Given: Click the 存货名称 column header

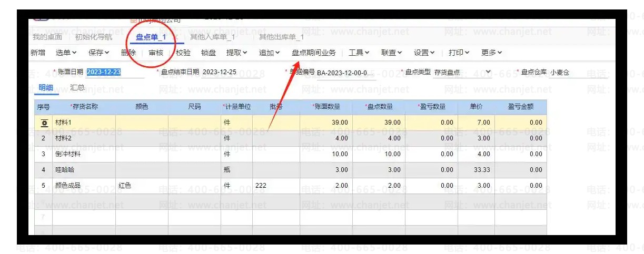Looking at the screenshot, I should 84,107.
